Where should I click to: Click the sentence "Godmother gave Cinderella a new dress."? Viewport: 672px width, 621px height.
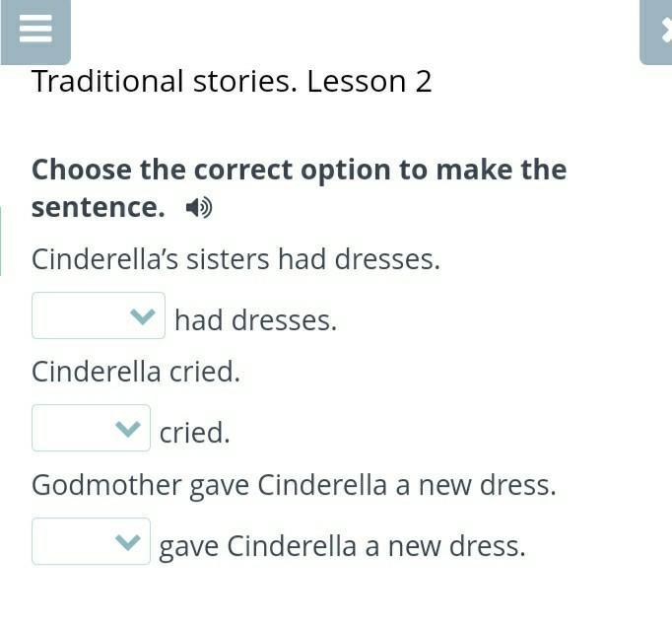pos(294,485)
